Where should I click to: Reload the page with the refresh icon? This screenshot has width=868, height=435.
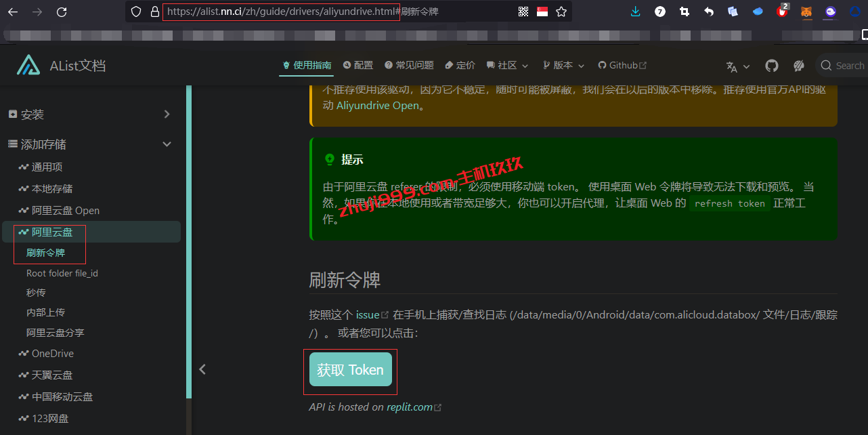(x=62, y=12)
